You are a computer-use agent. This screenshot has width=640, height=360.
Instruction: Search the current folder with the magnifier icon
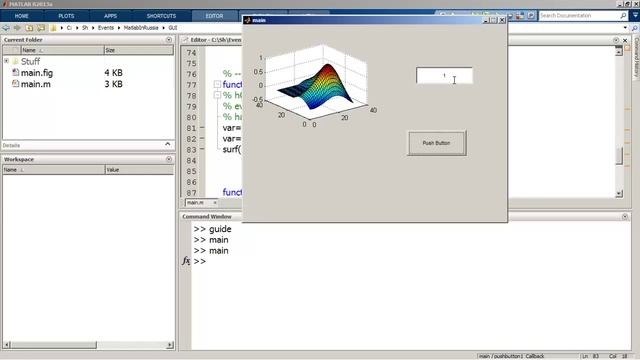(x=634, y=28)
